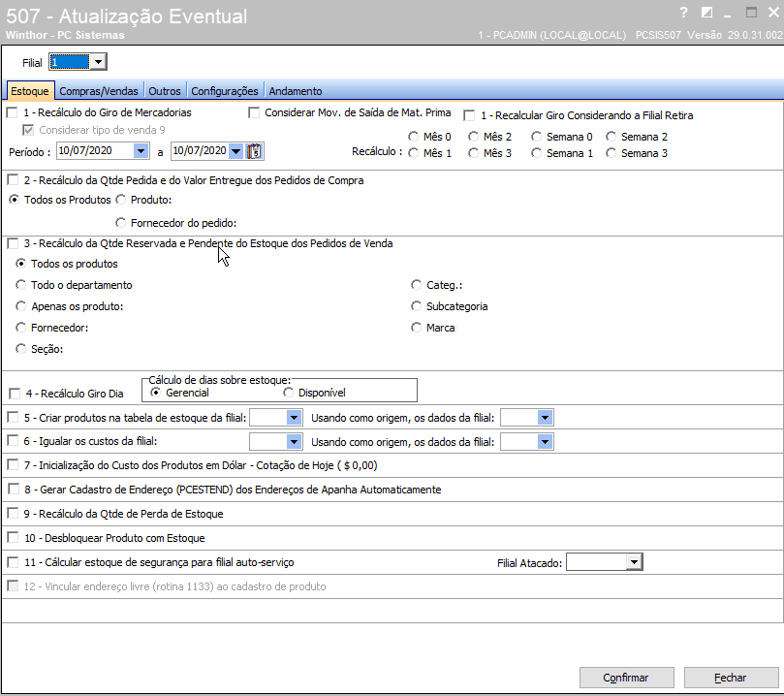Choose Todo o departamento option

point(21,285)
